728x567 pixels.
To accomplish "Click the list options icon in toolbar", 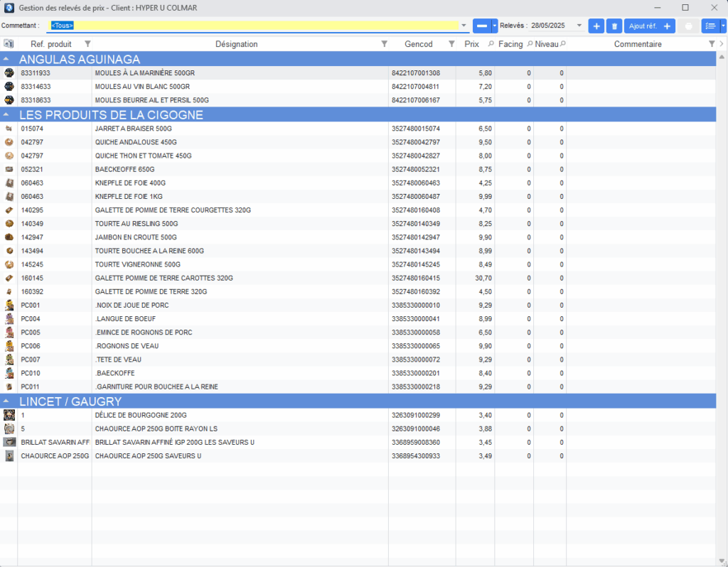I will click(x=710, y=26).
